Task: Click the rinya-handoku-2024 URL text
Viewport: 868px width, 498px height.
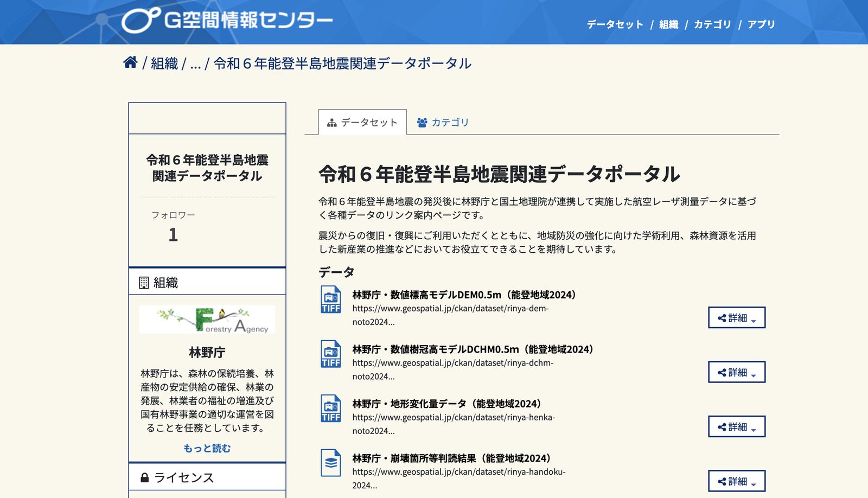Action: (x=459, y=478)
